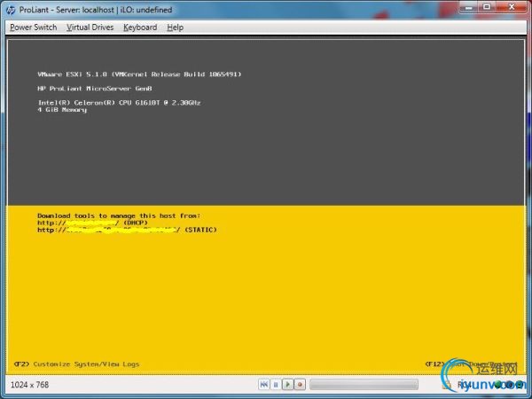This screenshot has width=532, height=399.
Task: Click the pause playback button
Action: point(276,385)
